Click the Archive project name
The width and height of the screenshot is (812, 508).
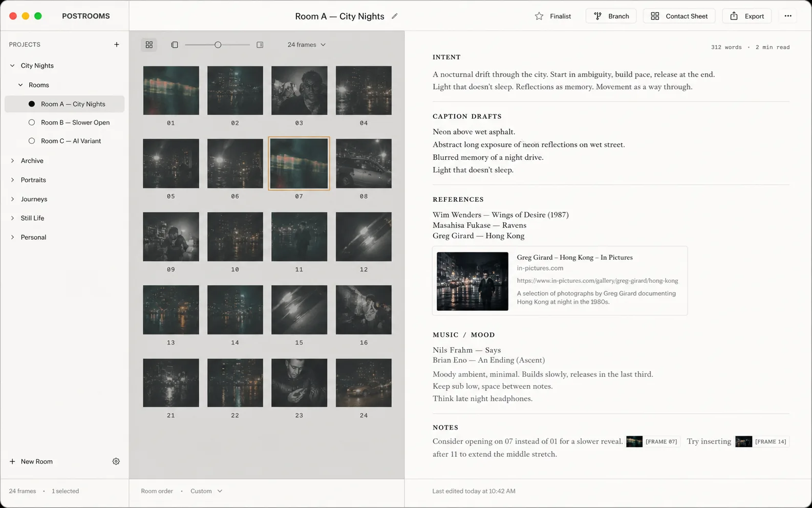[32, 161]
